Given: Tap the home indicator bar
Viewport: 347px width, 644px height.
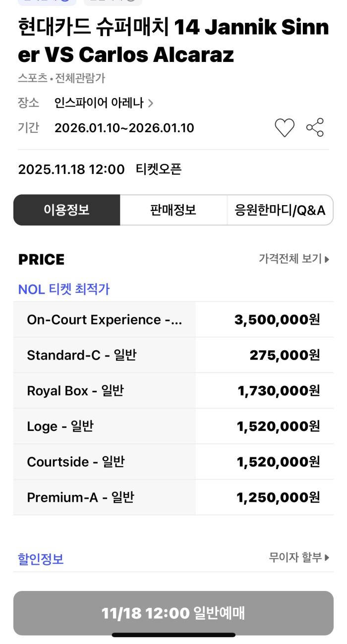Looking at the screenshot, I should click(173, 635).
